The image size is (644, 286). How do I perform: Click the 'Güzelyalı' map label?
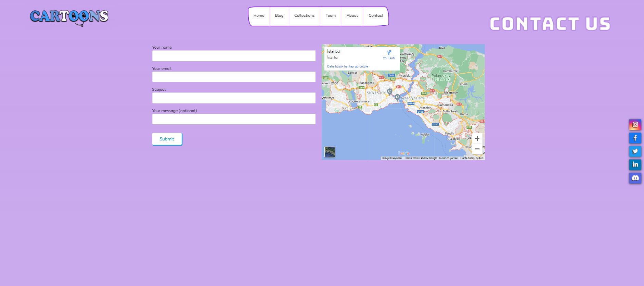(453, 139)
